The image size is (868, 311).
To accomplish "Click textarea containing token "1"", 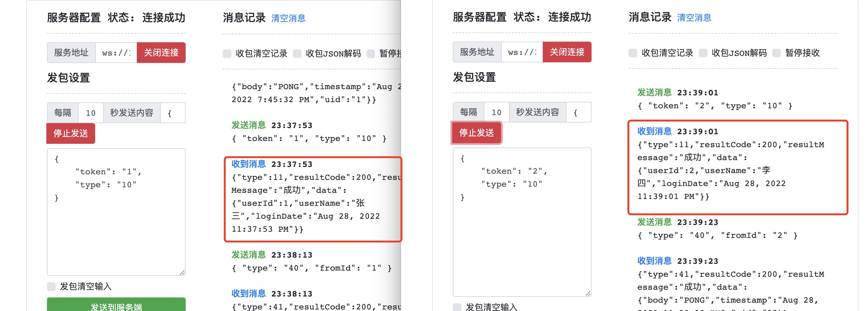I will [x=116, y=212].
